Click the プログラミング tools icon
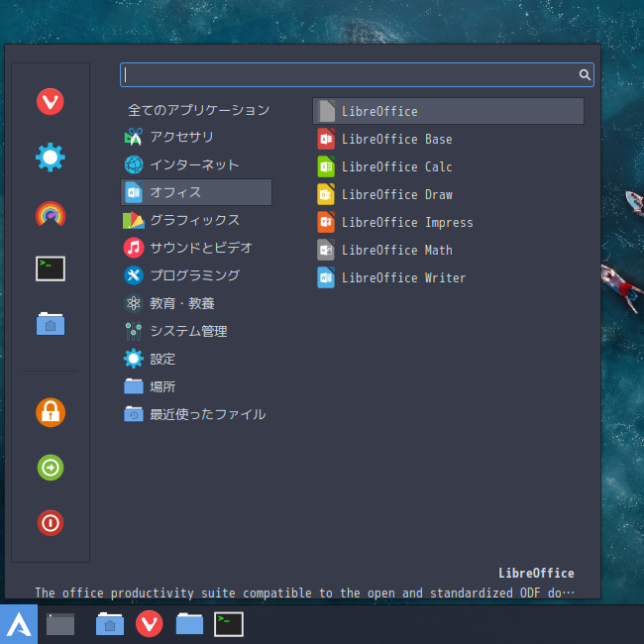Screen dimensions: 644x644 coord(134,275)
